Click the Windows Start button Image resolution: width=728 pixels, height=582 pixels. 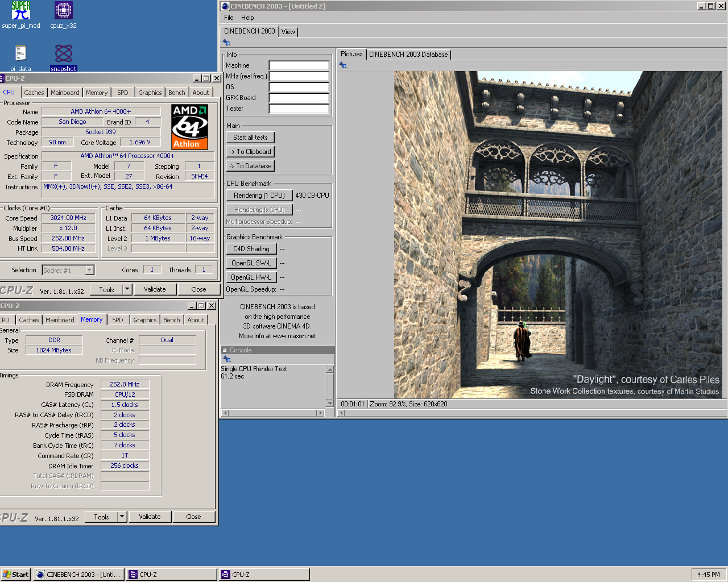15,575
